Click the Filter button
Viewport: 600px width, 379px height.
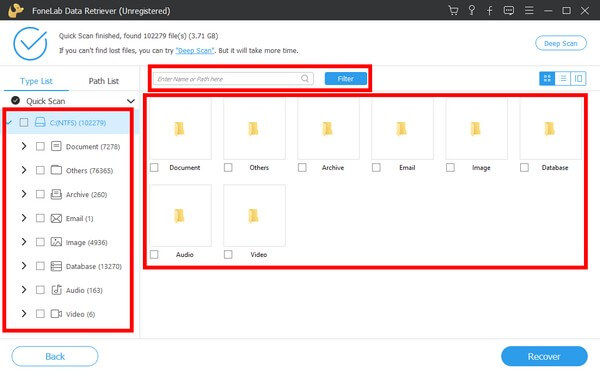coord(346,78)
